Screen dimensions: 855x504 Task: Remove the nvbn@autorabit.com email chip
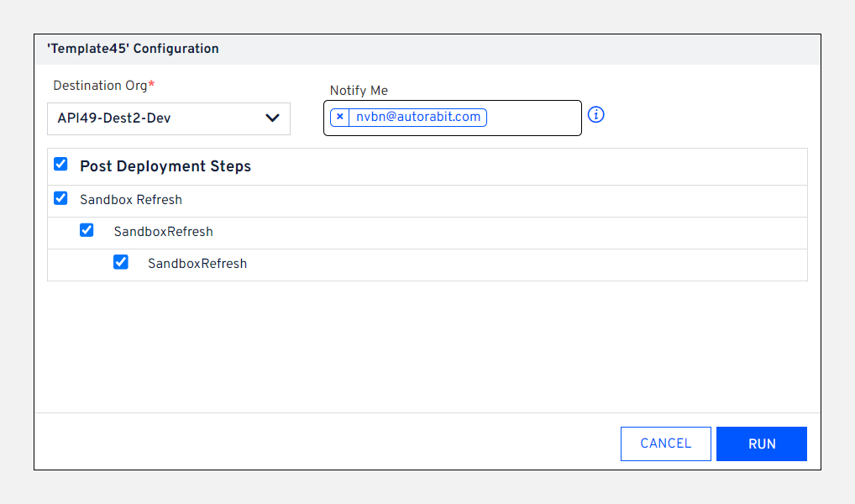tap(339, 117)
